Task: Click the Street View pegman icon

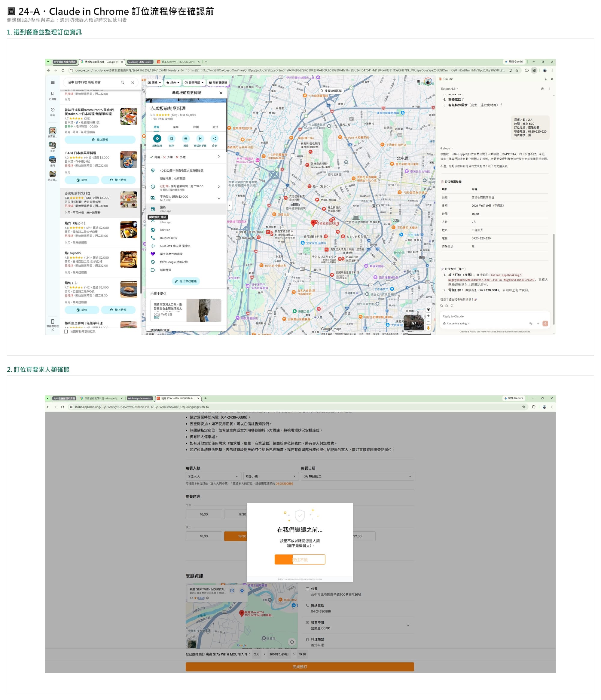Action: tap(428, 327)
